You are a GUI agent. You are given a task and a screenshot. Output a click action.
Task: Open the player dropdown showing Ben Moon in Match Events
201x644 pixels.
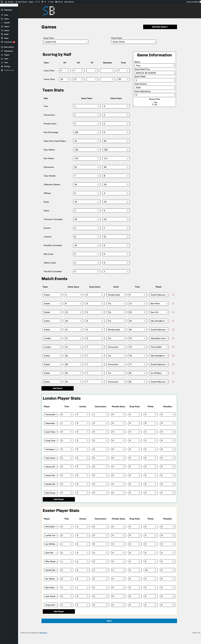158,304
